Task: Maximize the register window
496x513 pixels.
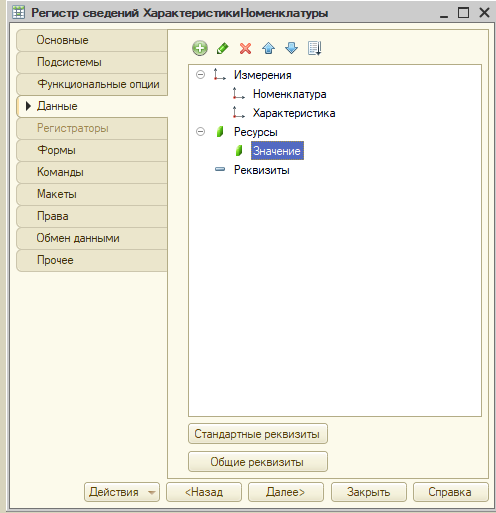Action: [463, 13]
